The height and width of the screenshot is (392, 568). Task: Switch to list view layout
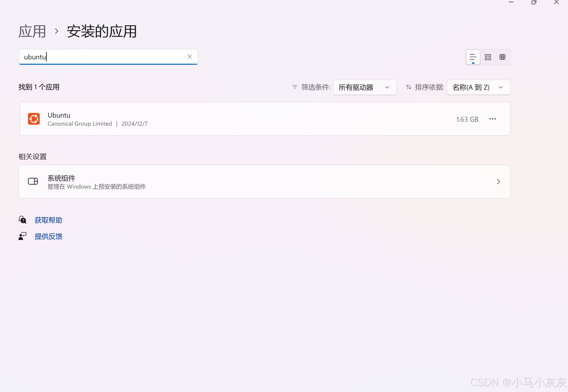pos(473,57)
